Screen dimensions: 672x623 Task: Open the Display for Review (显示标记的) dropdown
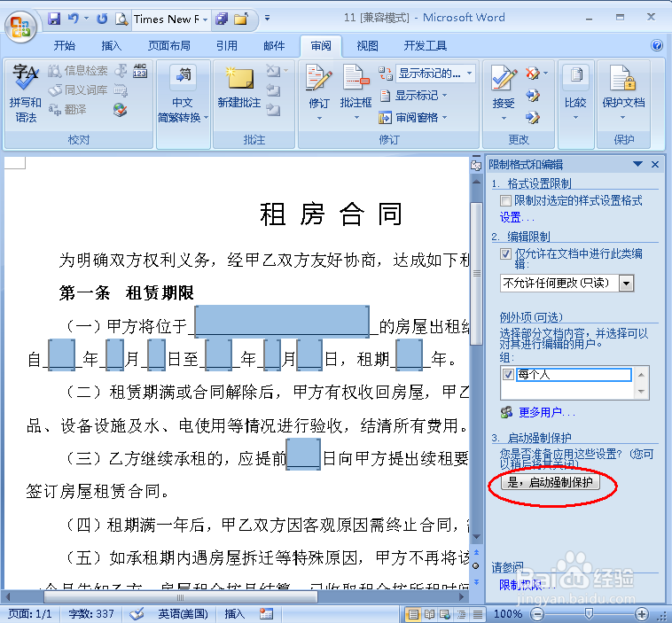[x=470, y=74]
